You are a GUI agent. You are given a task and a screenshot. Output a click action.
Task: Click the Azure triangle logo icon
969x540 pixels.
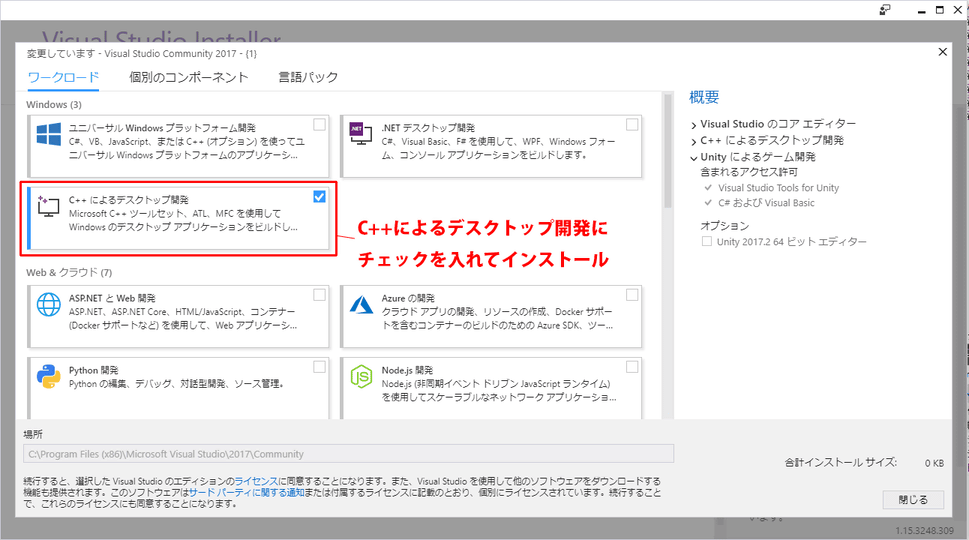click(362, 305)
